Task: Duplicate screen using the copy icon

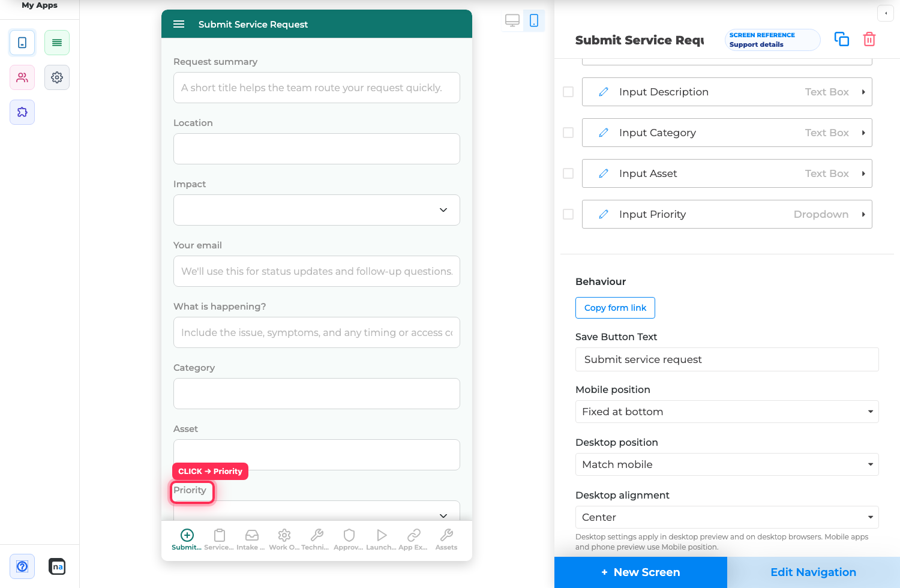Action: tap(842, 39)
